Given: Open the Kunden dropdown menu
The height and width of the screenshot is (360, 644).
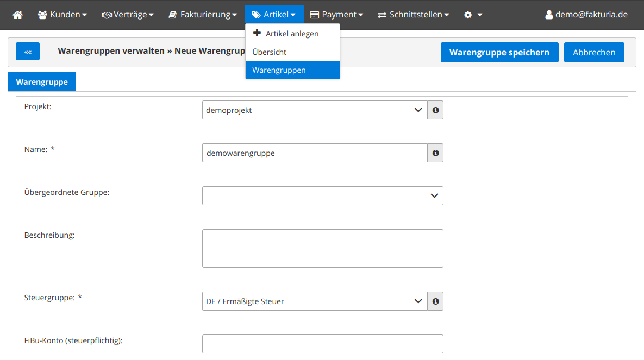Looking at the screenshot, I should click(x=62, y=15).
